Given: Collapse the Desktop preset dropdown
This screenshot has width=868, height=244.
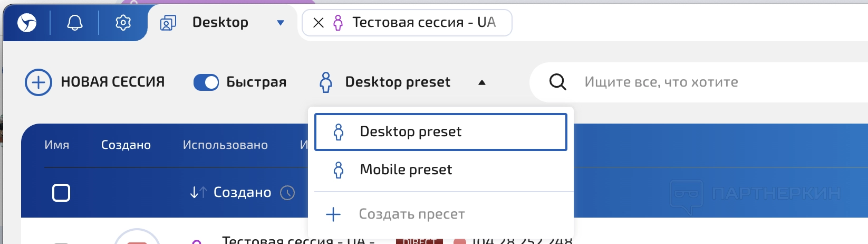Looking at the screenshot, I should [x=481, y=82].
